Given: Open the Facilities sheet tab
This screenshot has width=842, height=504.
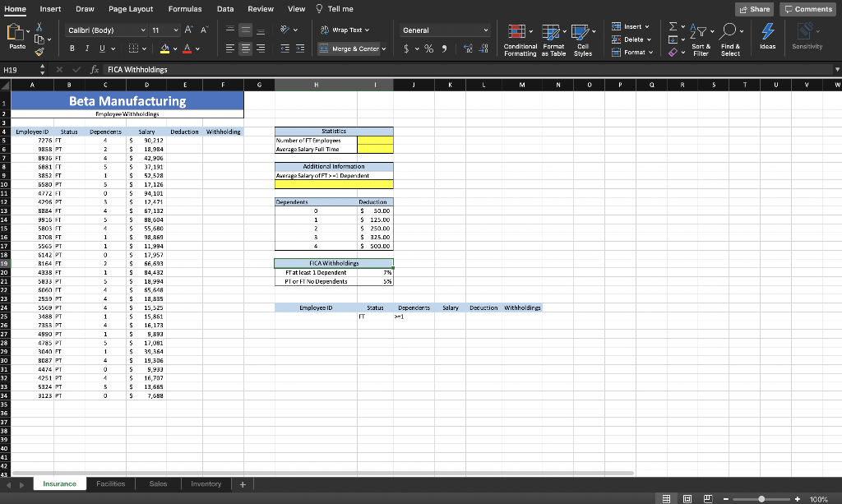Looking at the screenshot, I should [111, 483].
